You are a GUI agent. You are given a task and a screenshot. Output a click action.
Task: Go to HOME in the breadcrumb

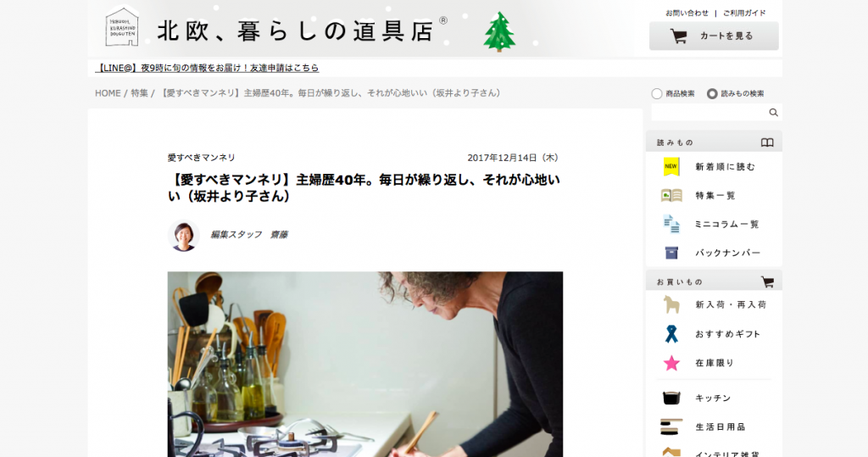(x=108, y=93)
